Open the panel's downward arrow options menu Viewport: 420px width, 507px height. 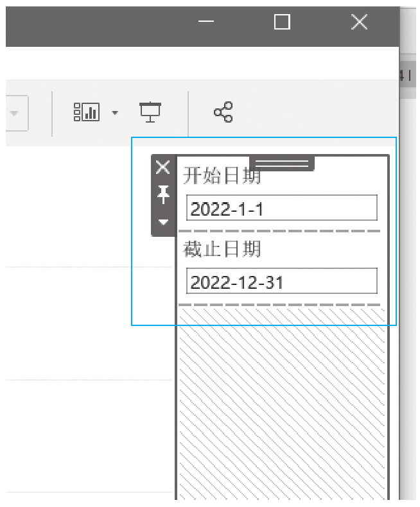163,222
